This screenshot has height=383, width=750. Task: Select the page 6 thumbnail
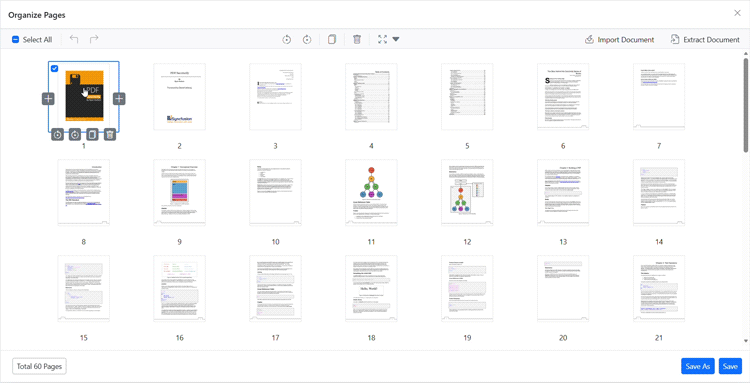(563, 97)
